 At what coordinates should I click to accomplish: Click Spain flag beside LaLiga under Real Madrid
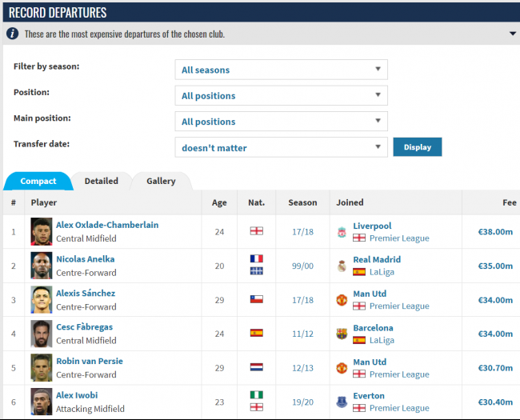coord(359,272)
